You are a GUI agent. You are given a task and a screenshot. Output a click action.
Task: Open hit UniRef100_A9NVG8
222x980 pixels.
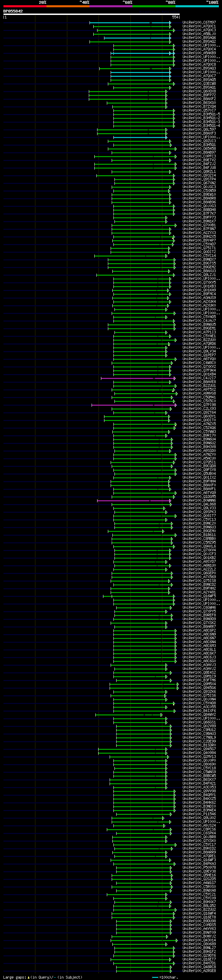point(199,394)
